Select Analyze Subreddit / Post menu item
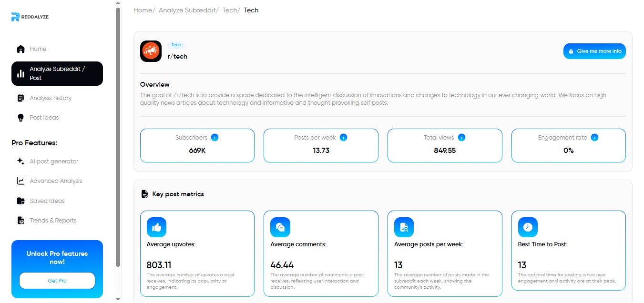This screenshot has width=644, height=303. pos(57,73)
